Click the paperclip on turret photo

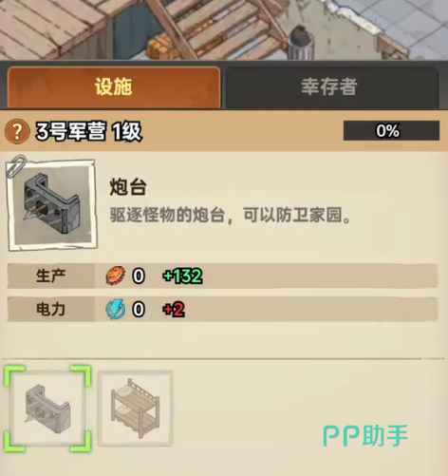click(x=15, y=165)
